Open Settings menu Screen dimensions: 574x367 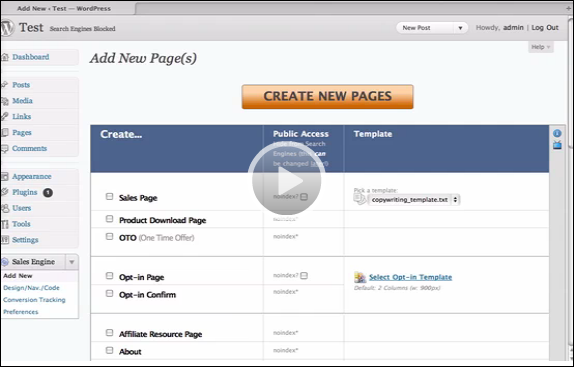tap(25, 240)
